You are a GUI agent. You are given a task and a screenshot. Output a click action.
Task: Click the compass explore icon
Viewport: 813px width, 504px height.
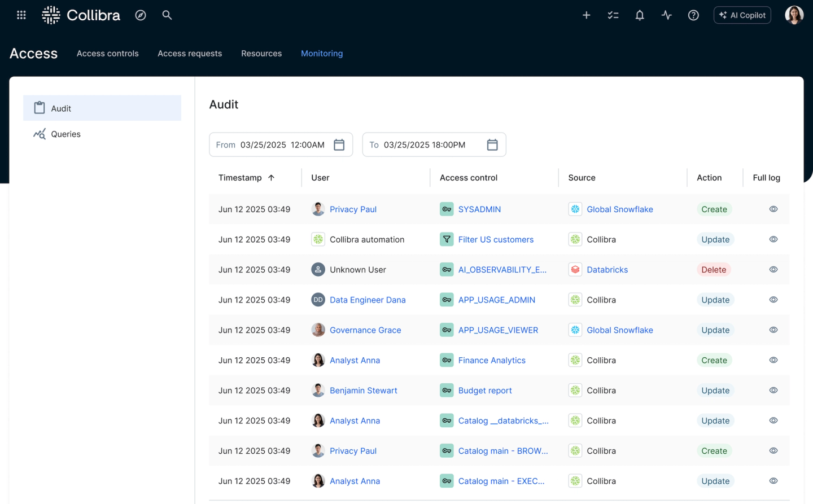[x=141, y=15]
